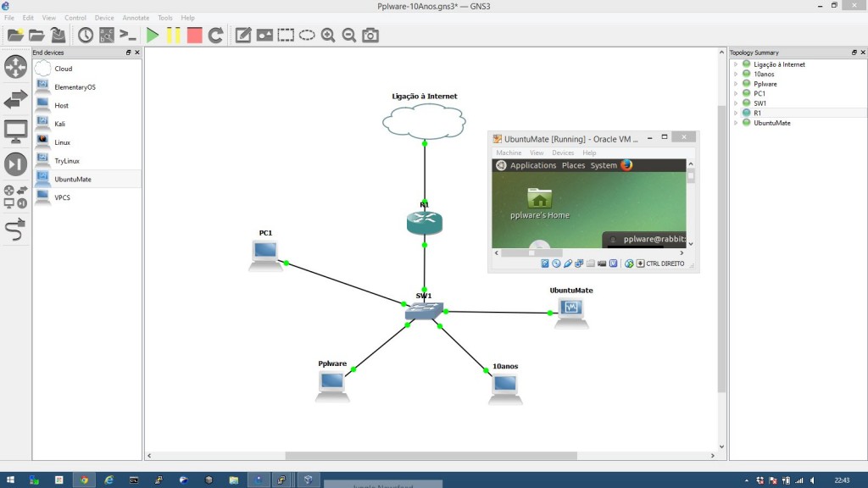Open Windows Start button on taskbar
The width and height of the screenshot is (868, 488).
point(10,480)
